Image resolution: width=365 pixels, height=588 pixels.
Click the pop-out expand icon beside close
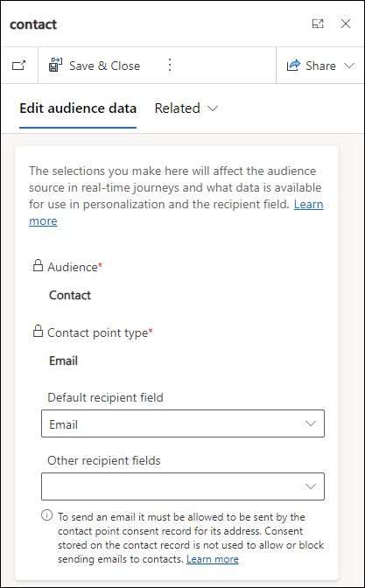coord(318,24)
